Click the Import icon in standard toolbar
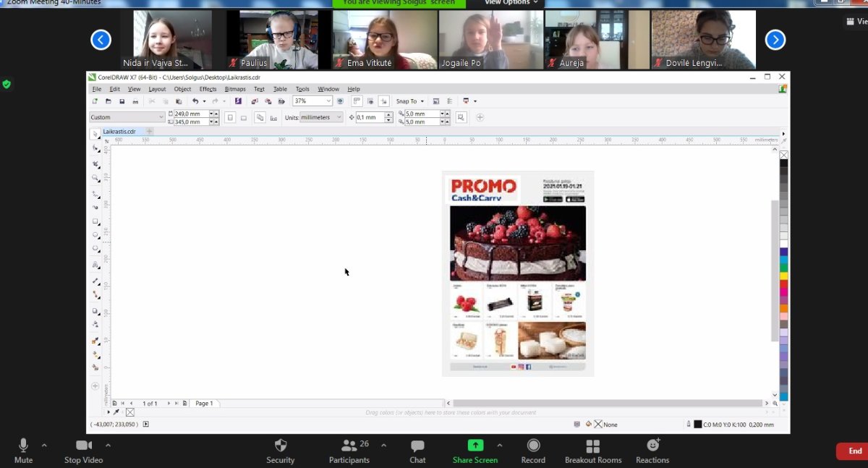Image resolution: width=868 pixels, height=468 pixels. (255, 101)
